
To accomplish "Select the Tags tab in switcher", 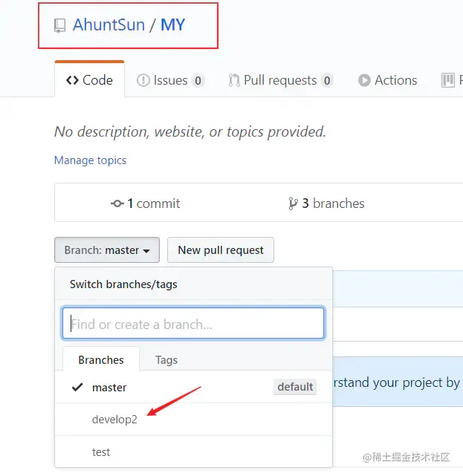I will click(x=166, y=360).
